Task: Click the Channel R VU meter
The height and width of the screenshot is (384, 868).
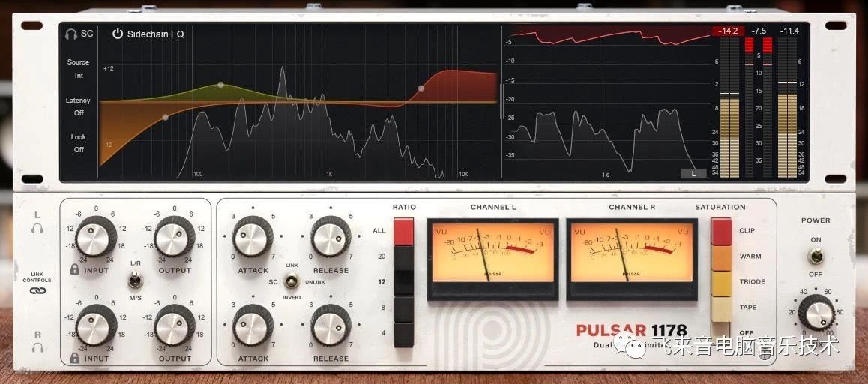Action: (x=632, y=259)
